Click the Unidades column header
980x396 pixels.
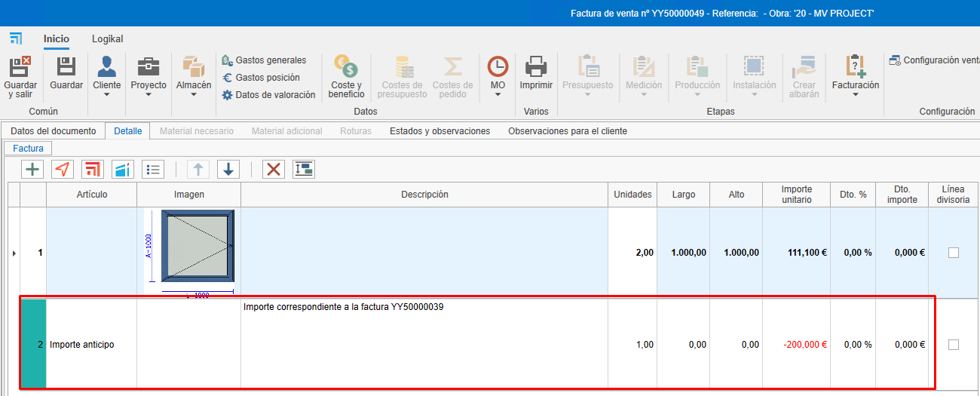click(x=632, y=195)
